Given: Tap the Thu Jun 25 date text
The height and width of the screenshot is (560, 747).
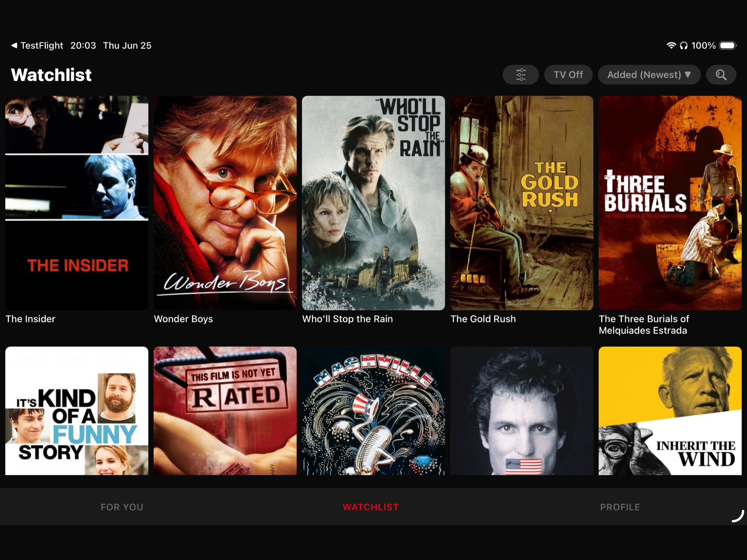Looking at the screenshot, I should [127, 46].
